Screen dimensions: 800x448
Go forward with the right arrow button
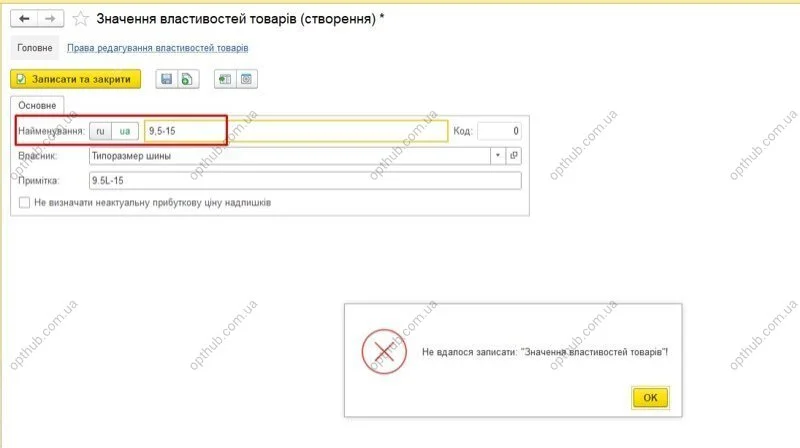point(50,19)
